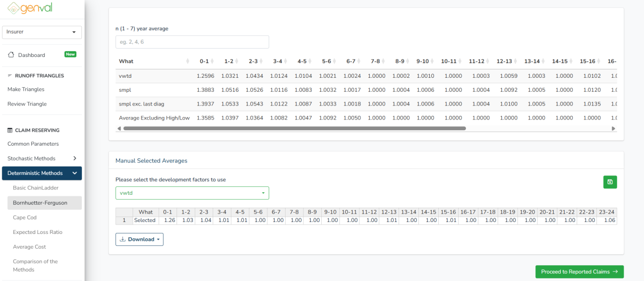Open the vwtd development factors dropdown
This screenshot has width=644, height=281.
point(192,193)
